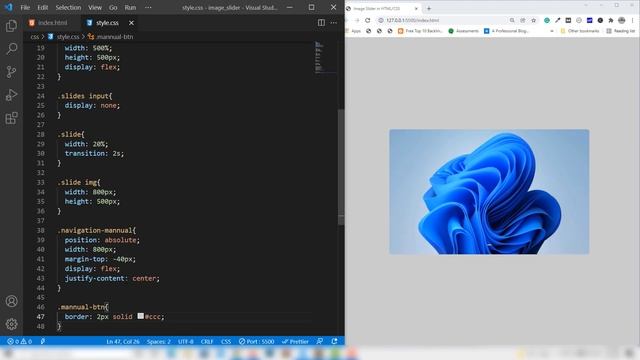Click Chrome address bar URL
This screenshot has height=360, width=640.
[412, 20]
